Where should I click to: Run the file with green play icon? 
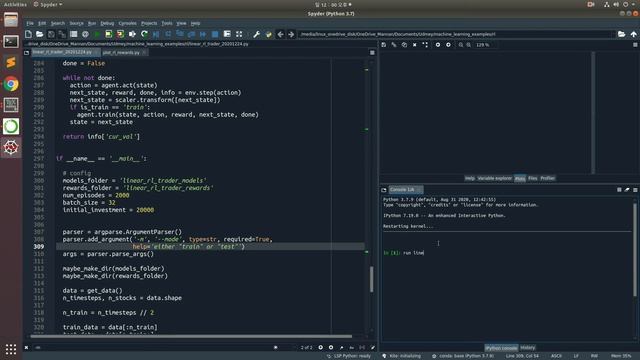tap(97, 34)
